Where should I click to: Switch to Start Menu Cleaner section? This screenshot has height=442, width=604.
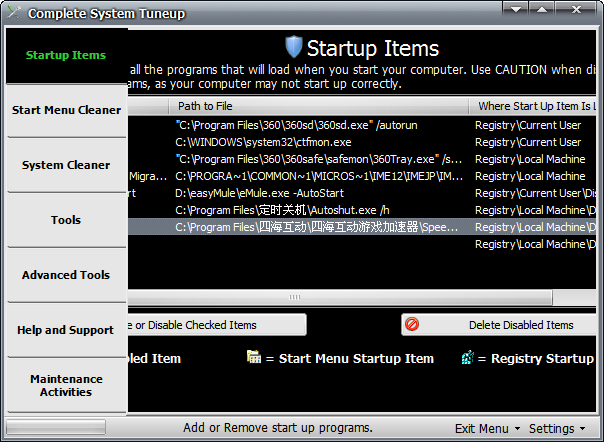click(66, 110)
